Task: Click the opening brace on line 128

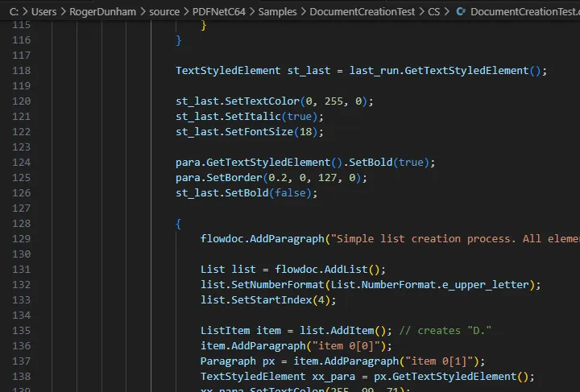Action: [178, 224]
